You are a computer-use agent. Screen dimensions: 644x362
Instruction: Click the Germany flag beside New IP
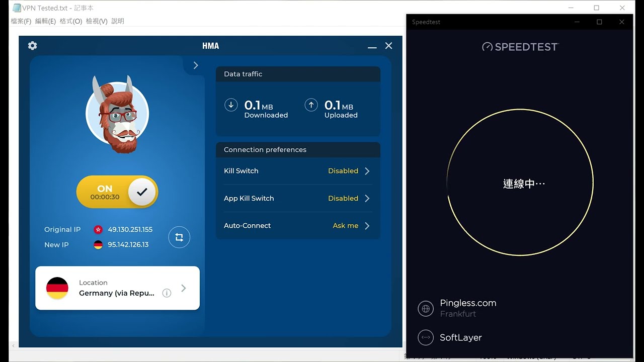coord(98,245)
